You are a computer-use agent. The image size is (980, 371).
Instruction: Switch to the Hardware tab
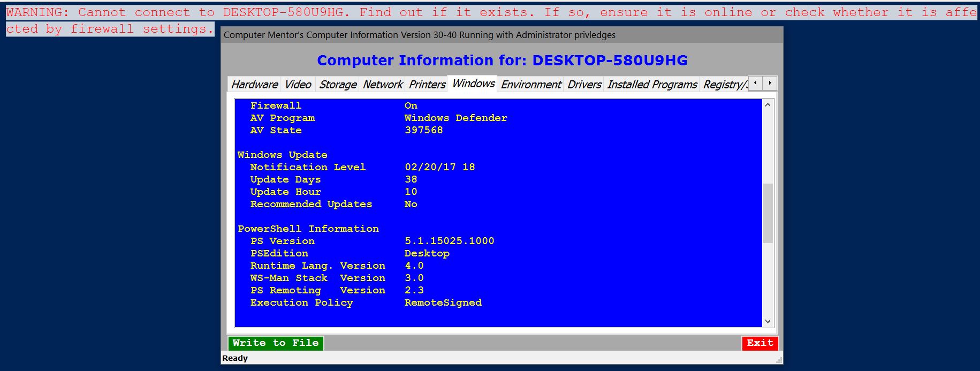pyautogui.click(x=254, y=85)
